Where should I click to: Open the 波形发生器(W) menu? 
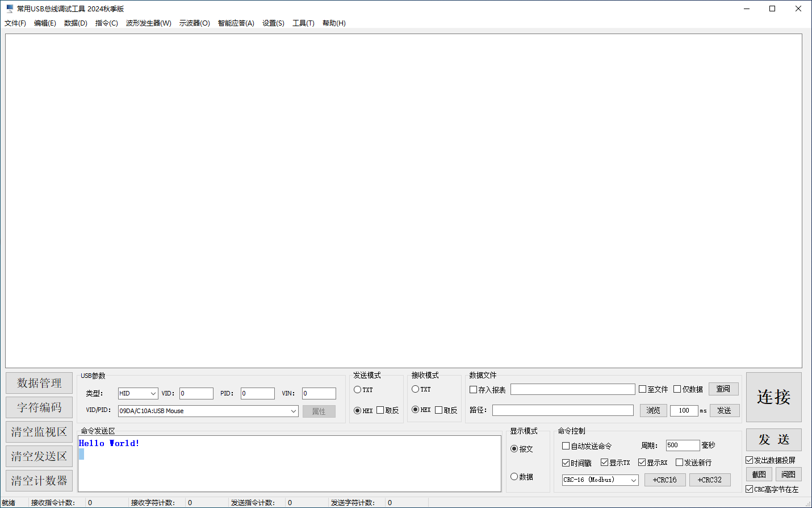click(x=148, y=23)
